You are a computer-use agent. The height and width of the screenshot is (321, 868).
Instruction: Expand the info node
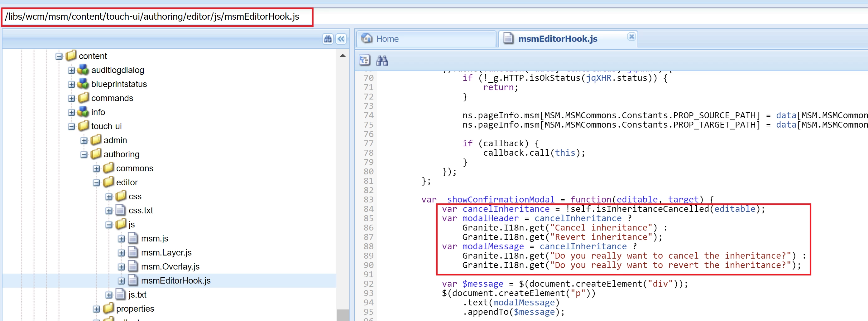71,113
